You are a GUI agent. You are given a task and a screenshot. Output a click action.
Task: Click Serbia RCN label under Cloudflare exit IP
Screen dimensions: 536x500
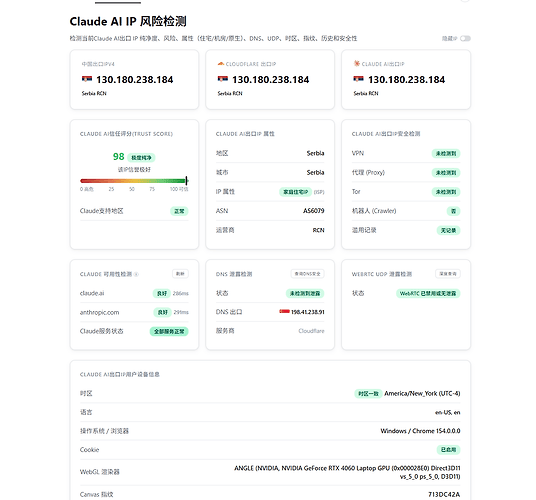click(230, 93)
